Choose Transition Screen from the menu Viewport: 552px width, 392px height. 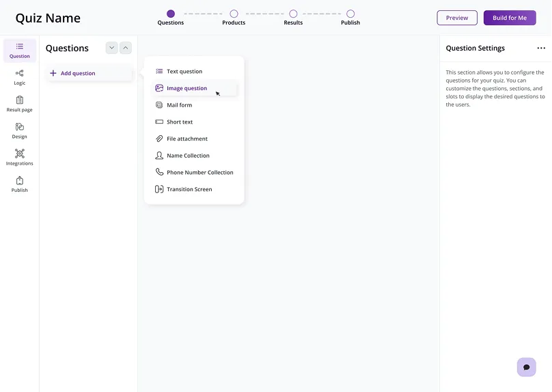[x=194, y=189]
